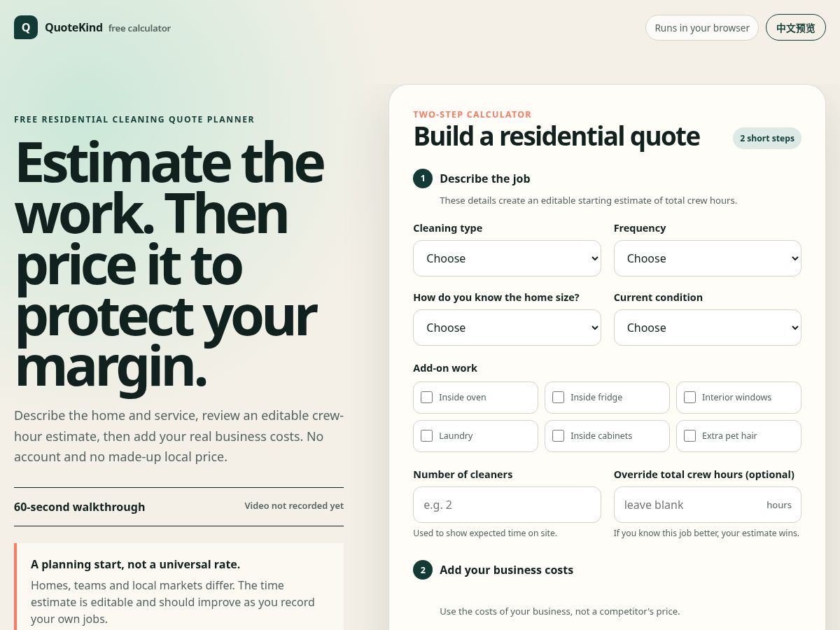Tick the Inside fridge checkbox
The width and height of the screenshot is (840, 630).
click(558, 397)
